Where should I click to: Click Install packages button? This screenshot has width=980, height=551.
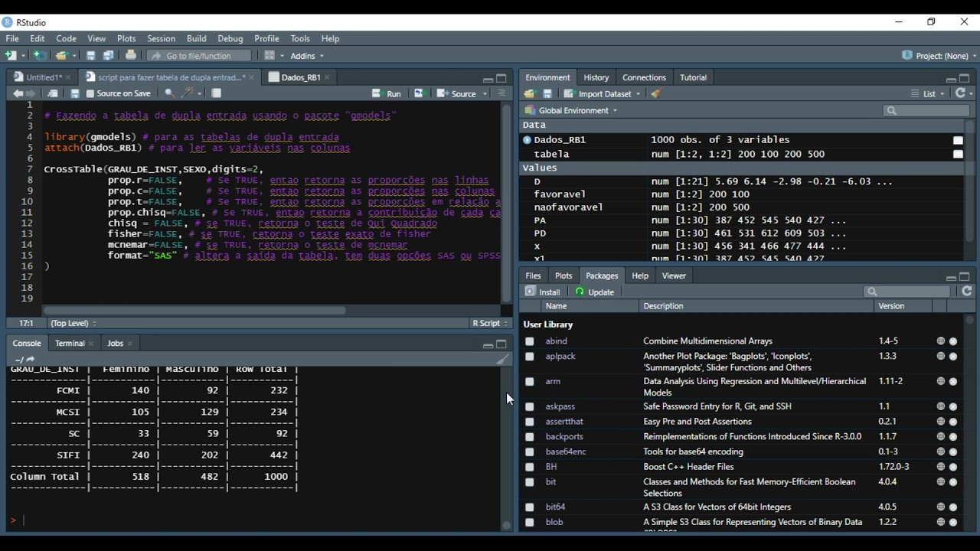click(543, 292)
